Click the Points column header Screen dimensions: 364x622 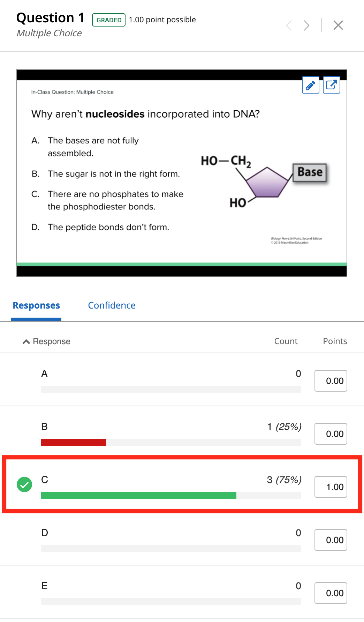335,341
